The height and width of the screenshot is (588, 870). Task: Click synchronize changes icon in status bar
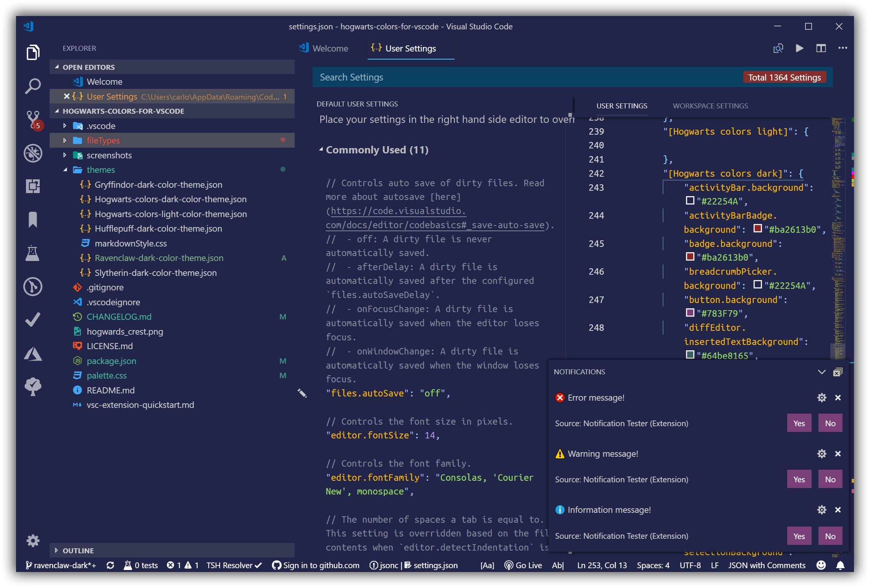pyautogui.click(x=110, y=565)
